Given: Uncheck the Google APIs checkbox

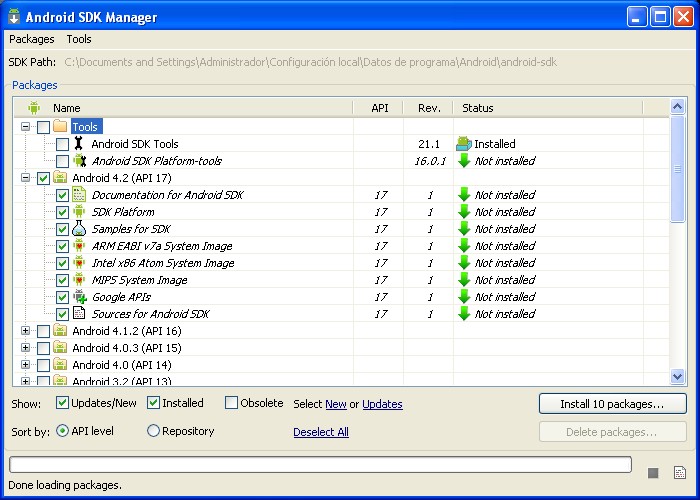Looking at the screenshot, I should tap(62, 297).
